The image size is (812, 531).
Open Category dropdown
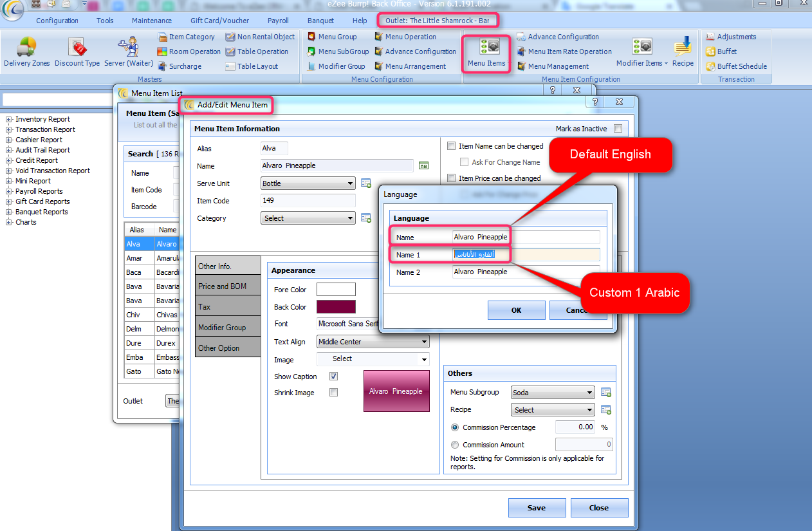(x=308, y=218)
